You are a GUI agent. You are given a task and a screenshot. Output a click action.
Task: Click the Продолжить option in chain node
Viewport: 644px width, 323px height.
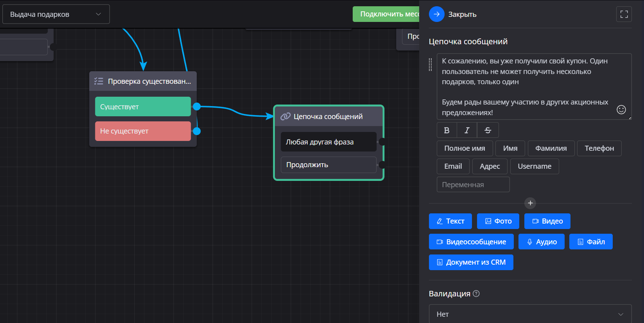[x=328, y=165]
